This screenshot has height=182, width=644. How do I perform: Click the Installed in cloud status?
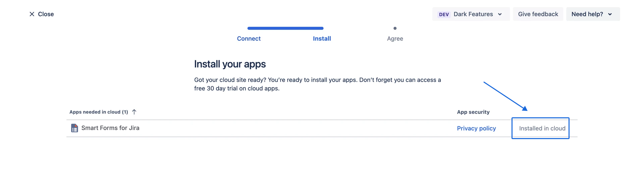pos(542,128)
